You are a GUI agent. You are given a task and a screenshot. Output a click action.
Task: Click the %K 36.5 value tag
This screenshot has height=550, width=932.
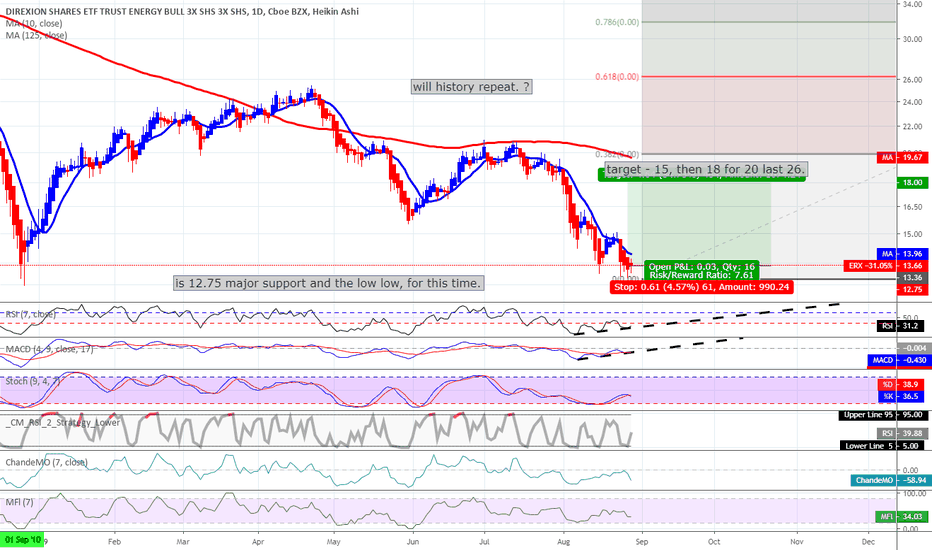(902, 396)
